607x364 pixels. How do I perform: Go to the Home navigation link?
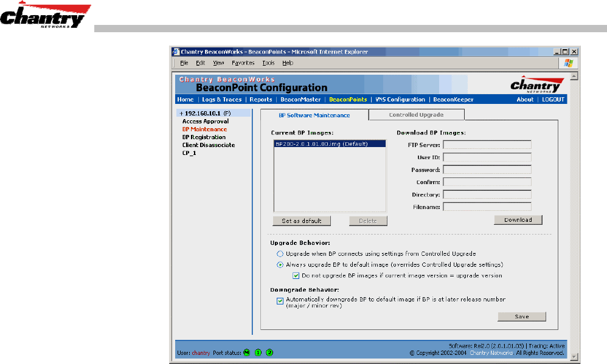coord(186,100)
